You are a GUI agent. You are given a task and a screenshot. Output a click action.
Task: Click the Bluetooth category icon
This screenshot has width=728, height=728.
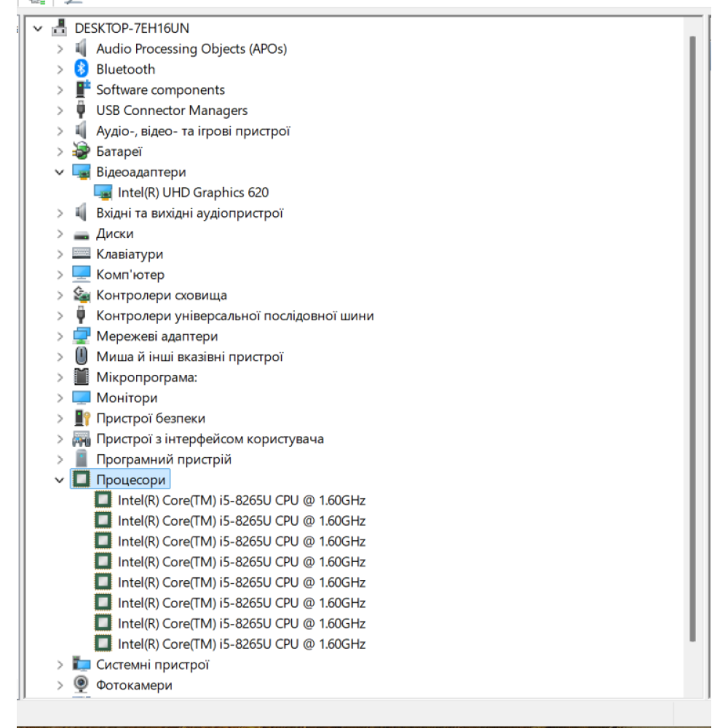pos(81,69)
